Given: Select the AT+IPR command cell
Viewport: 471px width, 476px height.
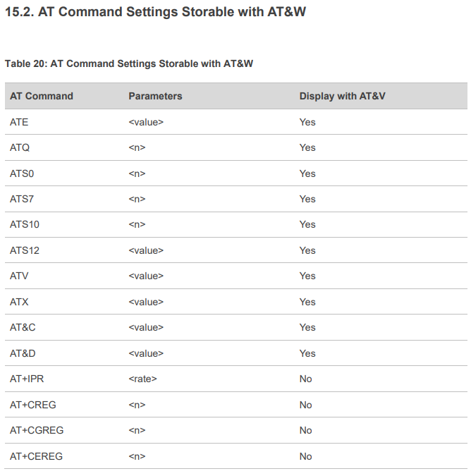Looking at the screenshot, I should coord(27,379).
